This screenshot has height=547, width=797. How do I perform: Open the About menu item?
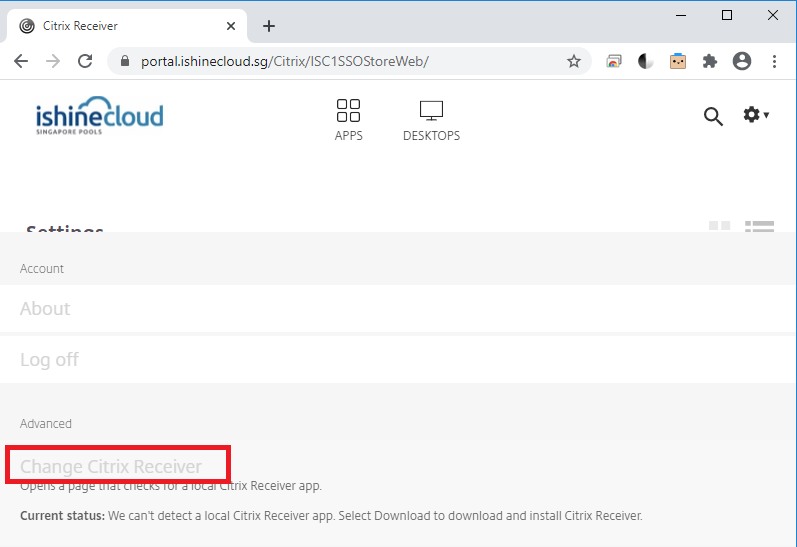coord(398,309)
